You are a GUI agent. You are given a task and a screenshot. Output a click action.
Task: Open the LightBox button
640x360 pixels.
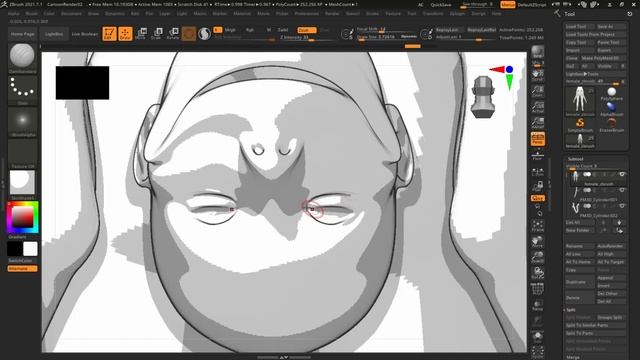click(x=54, y=34)
